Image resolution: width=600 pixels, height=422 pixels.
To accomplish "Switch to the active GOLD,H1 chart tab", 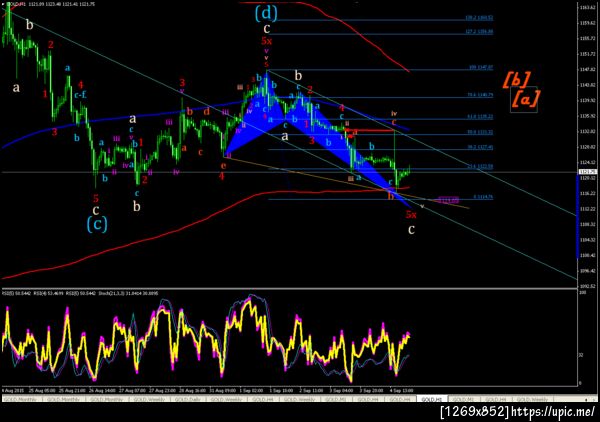I will tap(431, 399).
